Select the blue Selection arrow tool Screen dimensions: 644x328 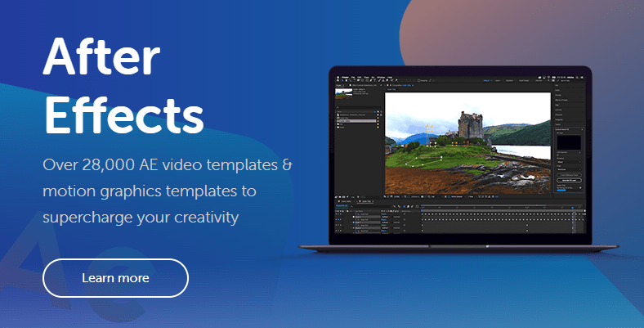(x=342, y=80)
